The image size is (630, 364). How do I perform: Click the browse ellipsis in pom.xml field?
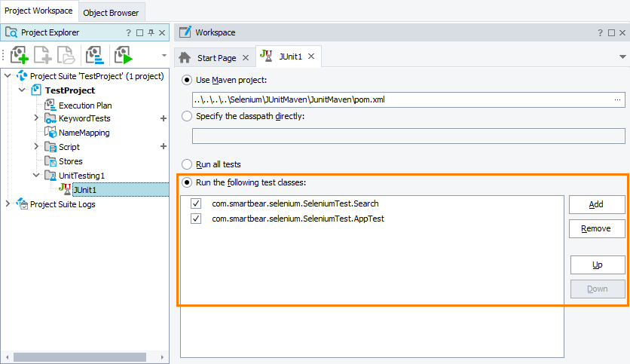click(618, 99)
